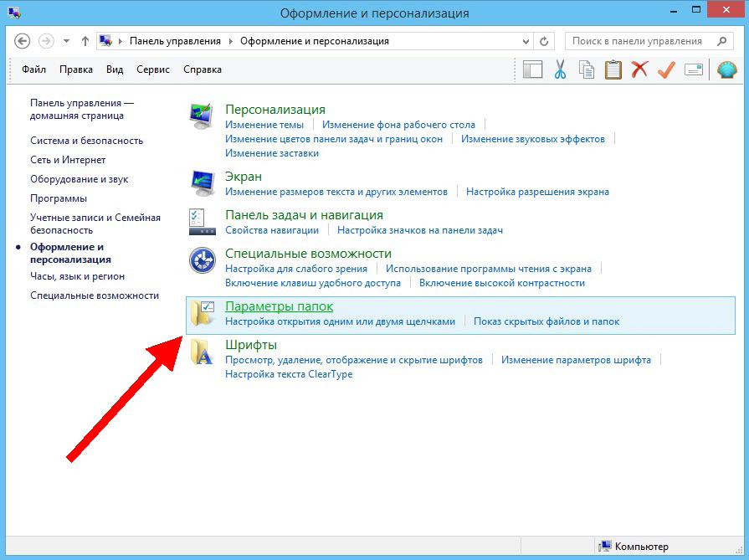Go to Система и безопасность category
This screenshot has width=749, height=560.
pyautogui.click(x=86, y=141)
